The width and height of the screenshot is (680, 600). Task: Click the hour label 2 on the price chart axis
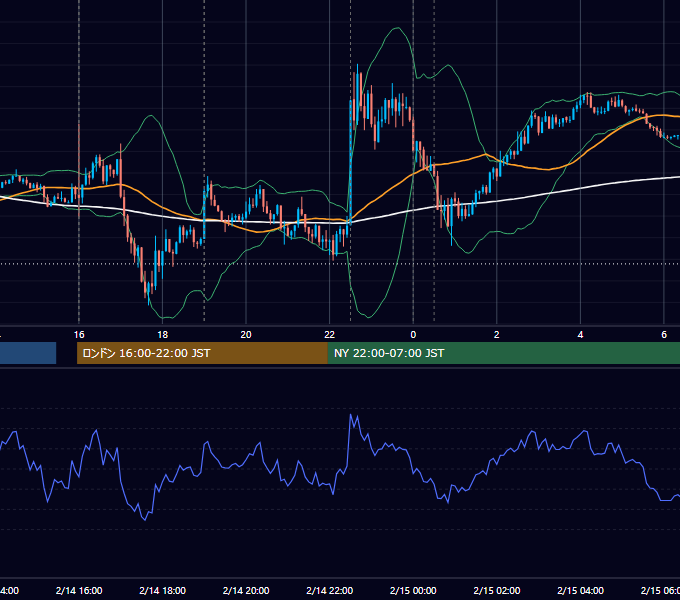point(497,335)
